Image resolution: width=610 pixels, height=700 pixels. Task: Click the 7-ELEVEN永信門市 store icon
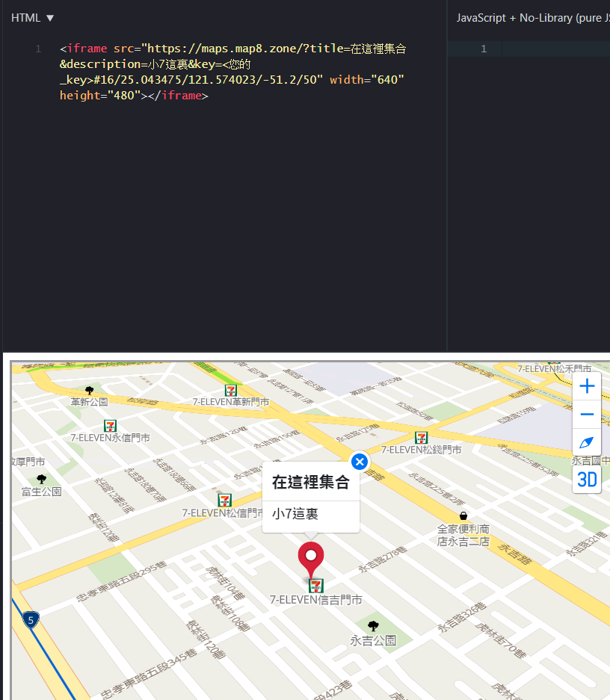111,426
